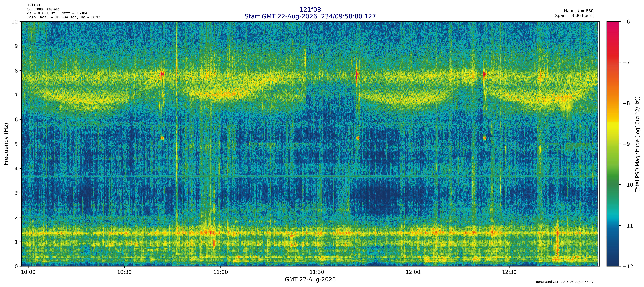The height and width of the screenshot is (287, 644).
Task: Click the "GMT 22-Aug-2026" x-axis label
Action: pyautogui.click(x=310, y=280)
